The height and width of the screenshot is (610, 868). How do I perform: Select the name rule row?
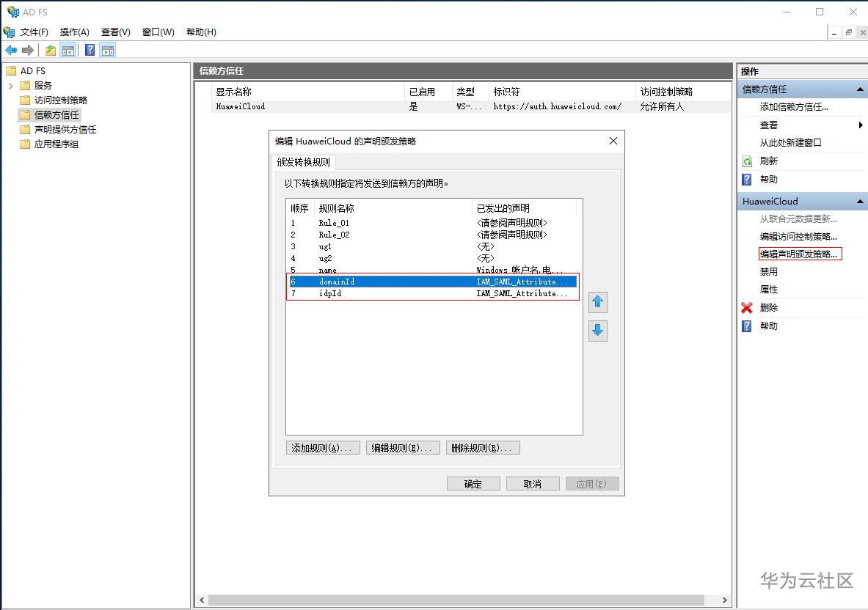tap(433, 270)
